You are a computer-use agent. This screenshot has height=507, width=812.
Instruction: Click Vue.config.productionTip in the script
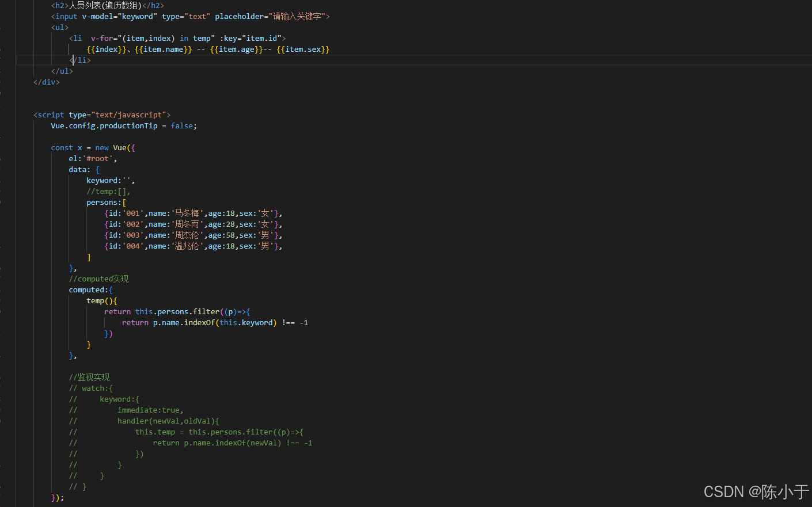pos(104,125)
